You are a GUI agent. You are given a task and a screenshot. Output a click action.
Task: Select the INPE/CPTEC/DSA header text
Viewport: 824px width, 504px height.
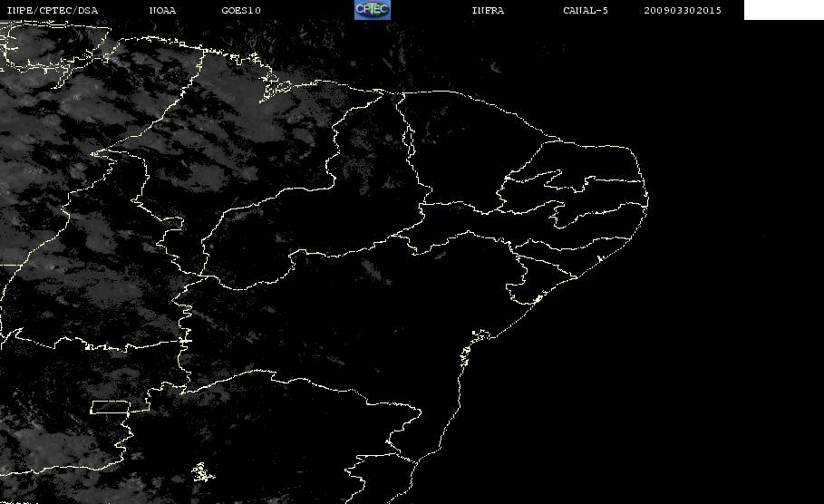tap(52, 11)
